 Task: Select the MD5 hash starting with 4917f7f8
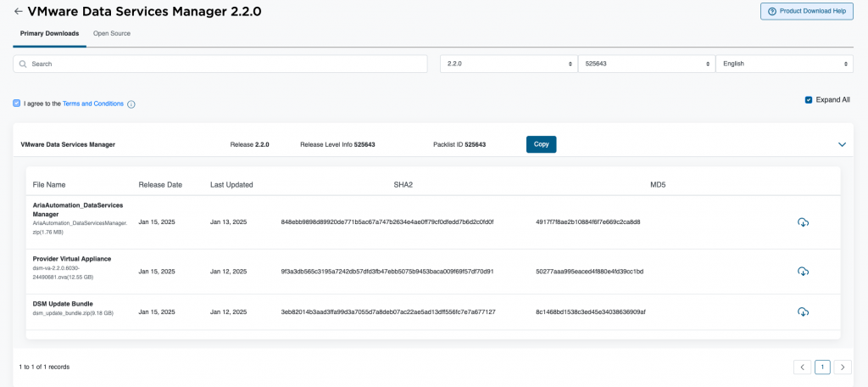[588, 222]
